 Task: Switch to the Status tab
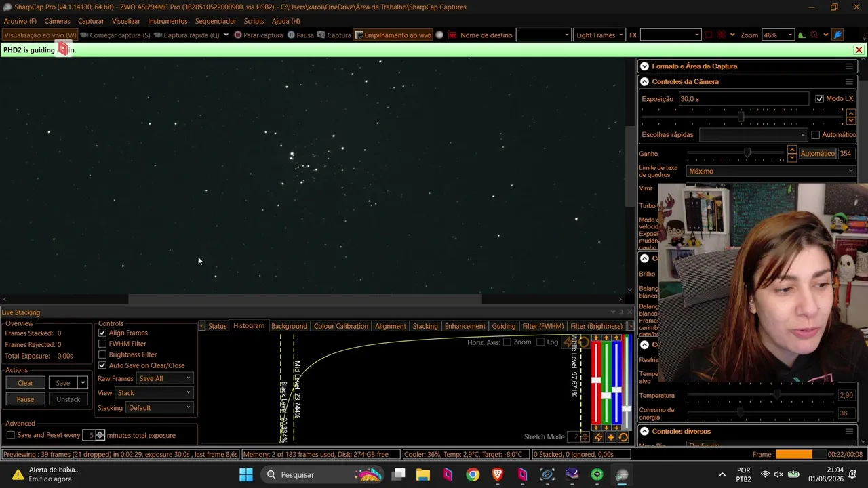[x=218, y=326]
